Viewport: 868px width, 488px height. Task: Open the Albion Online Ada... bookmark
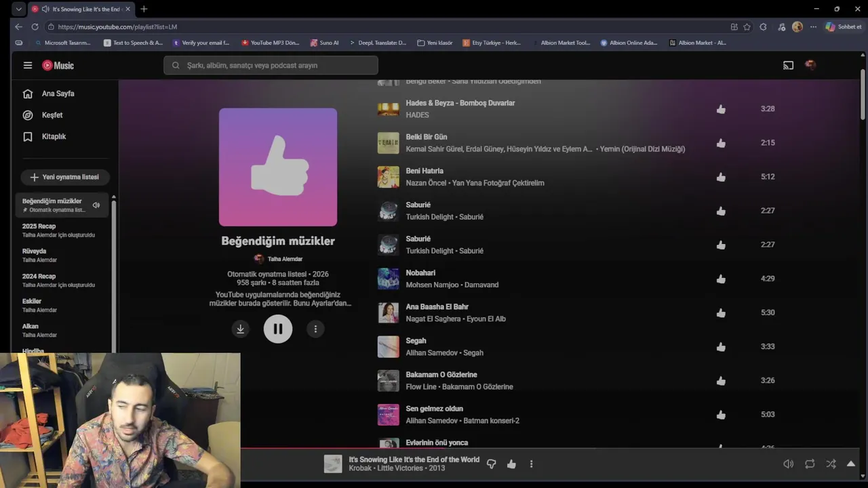pyautogui.click(x=629, y=43)
